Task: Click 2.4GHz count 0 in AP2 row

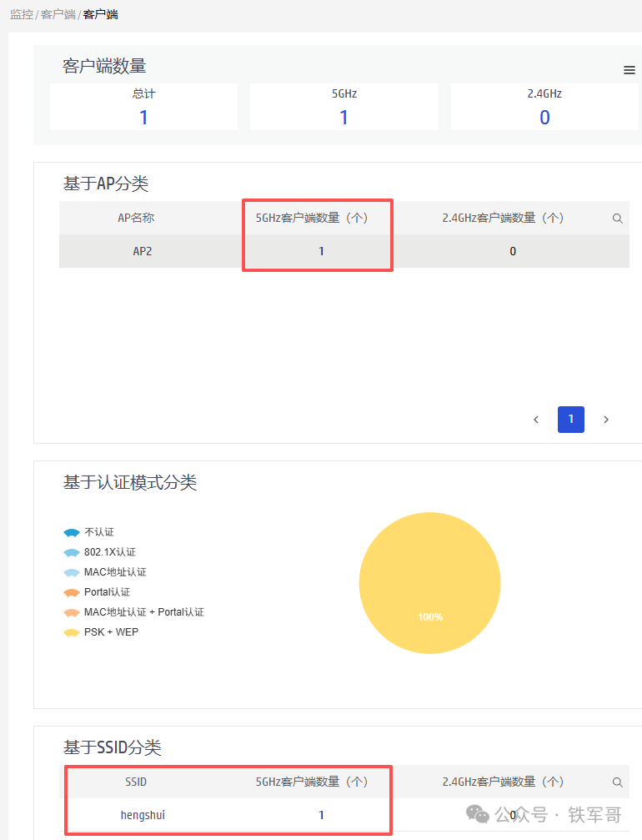Action: 513,251
